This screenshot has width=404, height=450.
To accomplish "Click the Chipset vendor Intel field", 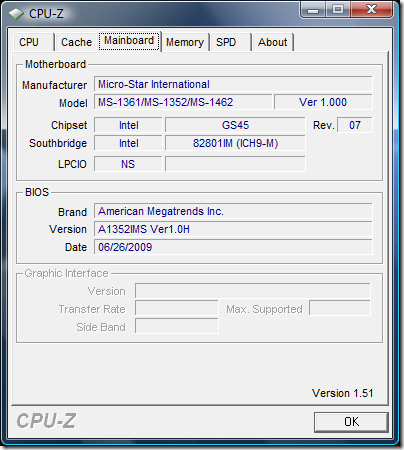I will click(x=128, y=125).
